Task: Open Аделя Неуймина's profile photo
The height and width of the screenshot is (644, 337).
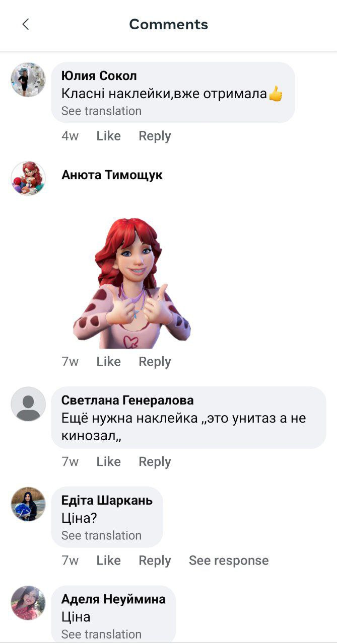Action: (28, 603)
